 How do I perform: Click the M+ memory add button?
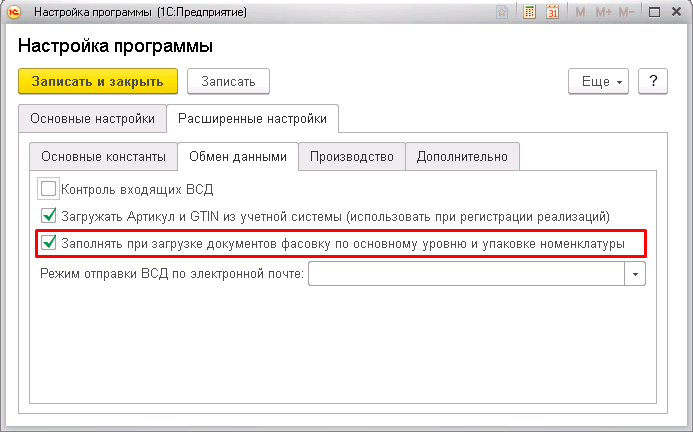point(604,12)
